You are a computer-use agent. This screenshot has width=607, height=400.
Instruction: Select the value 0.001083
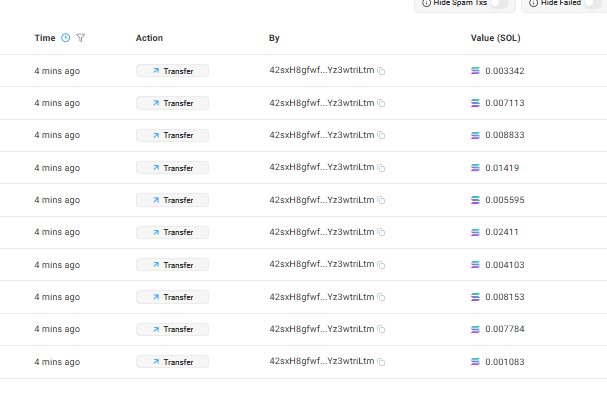click(x=505, y=362)
